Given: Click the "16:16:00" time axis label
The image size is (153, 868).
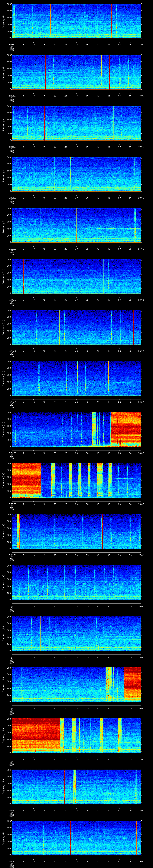Looking at the screenshot, I should pyautogui.click(x=12, y=44).
